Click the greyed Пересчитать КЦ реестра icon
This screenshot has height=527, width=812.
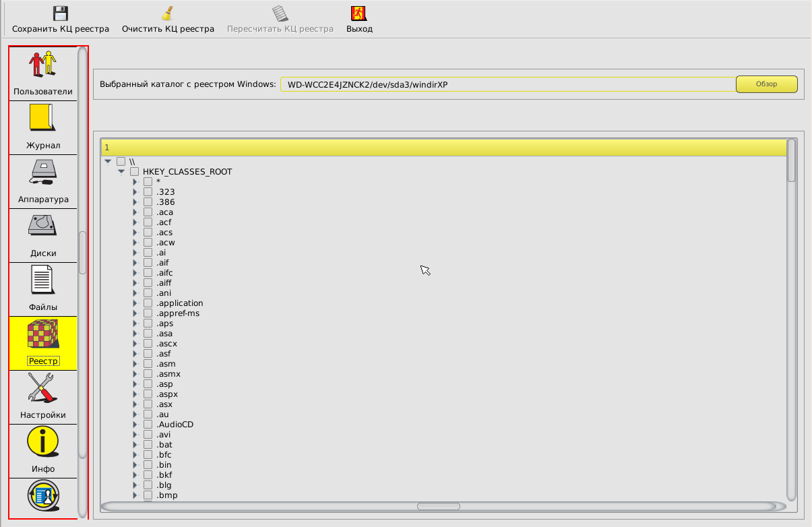[280, 13]
